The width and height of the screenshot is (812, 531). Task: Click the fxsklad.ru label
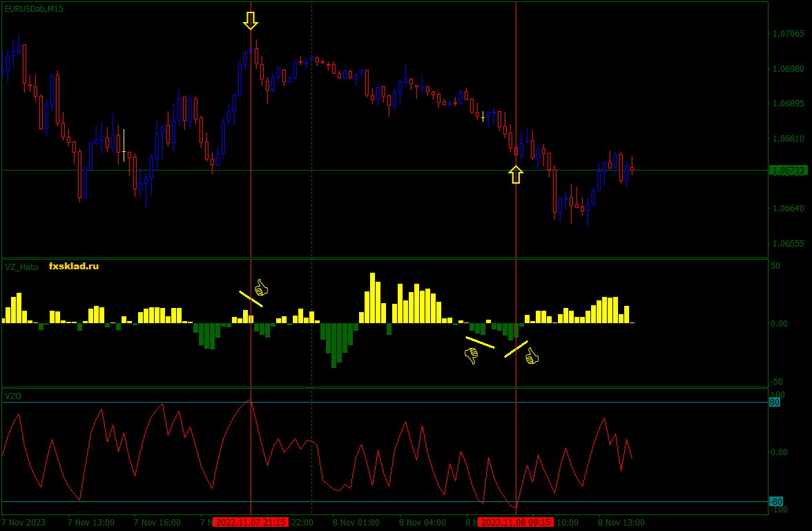pos(74,267)
